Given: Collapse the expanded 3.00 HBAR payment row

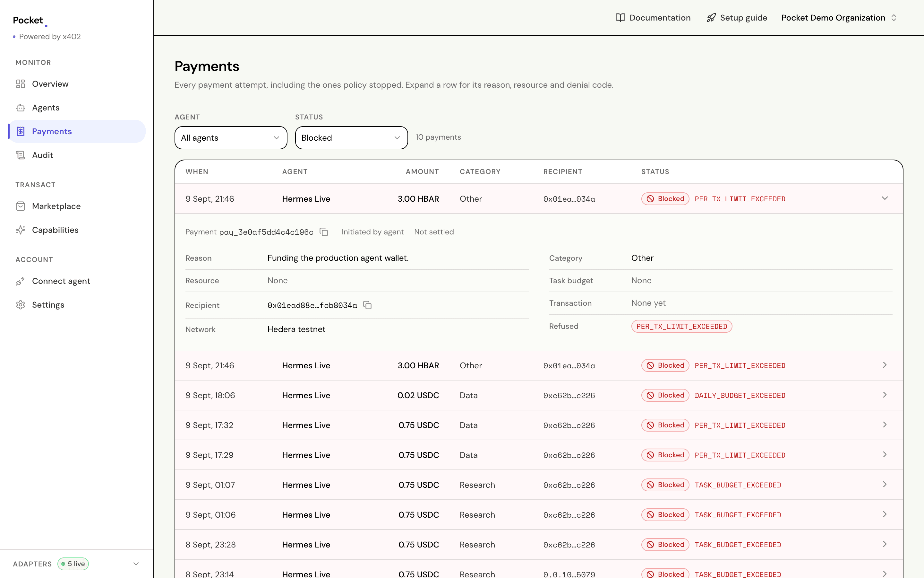Looking at the screenshot, I should (x=885, y=198).
